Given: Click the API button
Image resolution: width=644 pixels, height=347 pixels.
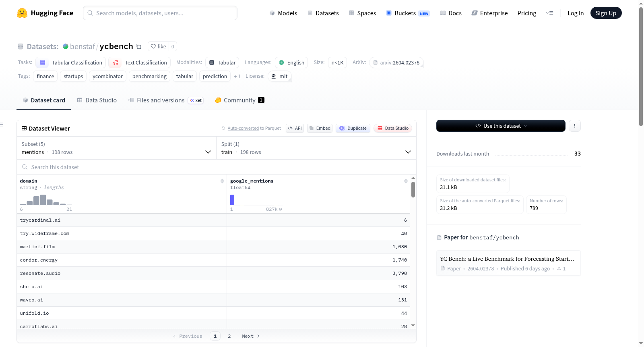Looking at the screenshot, I should pos(295,128).
